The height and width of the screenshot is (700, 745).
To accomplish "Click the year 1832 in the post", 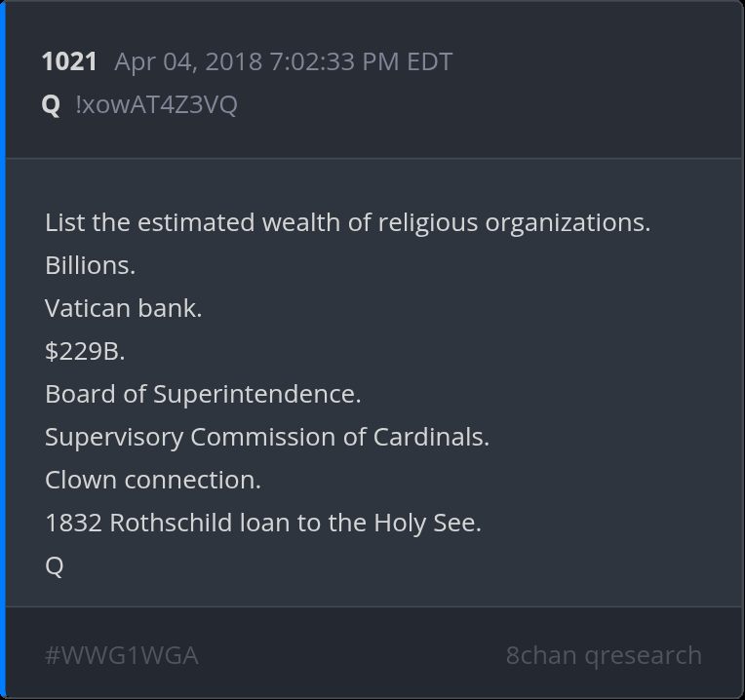I will [x=73, y=523].
